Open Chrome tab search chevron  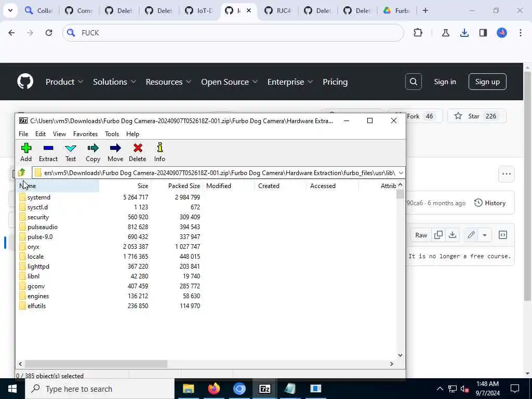click(10, 10)
